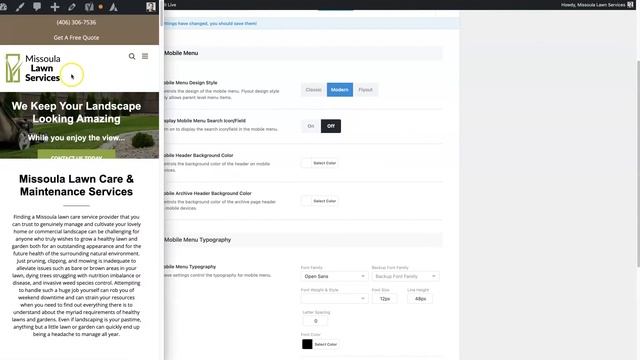Click the Yoast SEO icon in admin bar
Image resolution: width=640 pixels, height=360 pixels.
coord(89,7)
